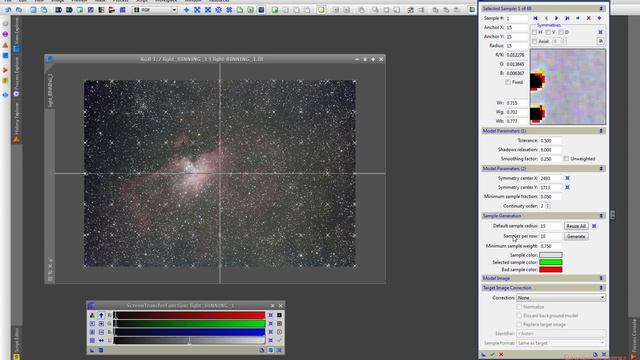Cancel DBE with bottom red X
640x360 pixels.
pyautogui.click(x=501, y=354)
